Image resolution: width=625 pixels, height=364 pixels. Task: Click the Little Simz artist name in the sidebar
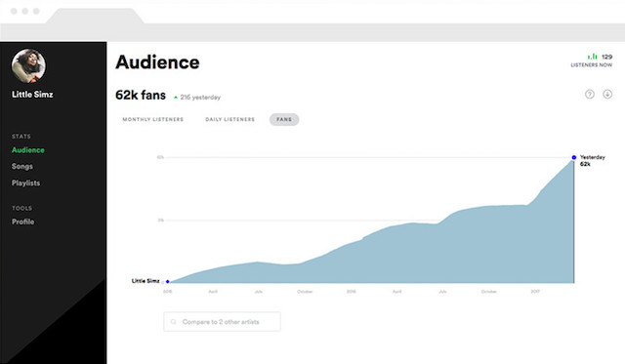(32, 95)
